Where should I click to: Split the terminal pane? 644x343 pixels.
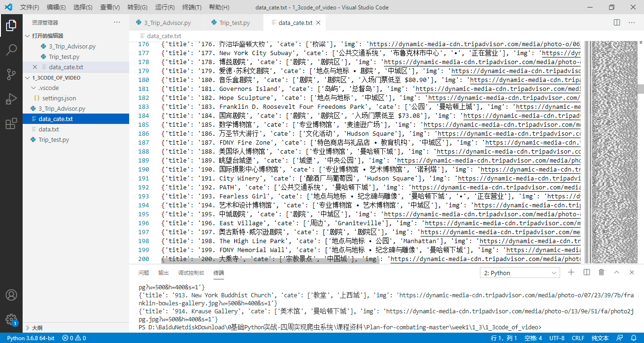[586, 272]
